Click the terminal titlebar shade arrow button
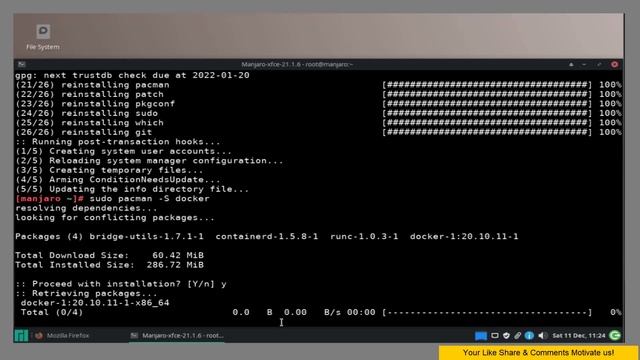The width and height of the screenshot is (640, 360). click(571, 64)
